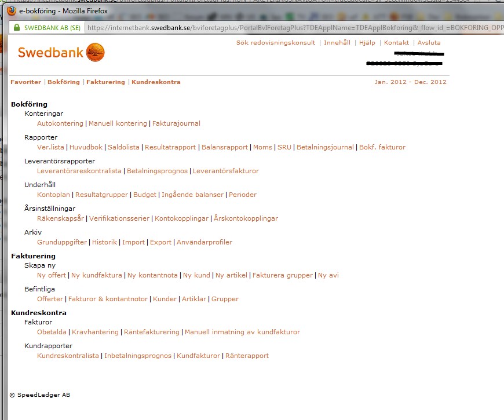
Task: Create Ny kund
Action: click(196, 275)
